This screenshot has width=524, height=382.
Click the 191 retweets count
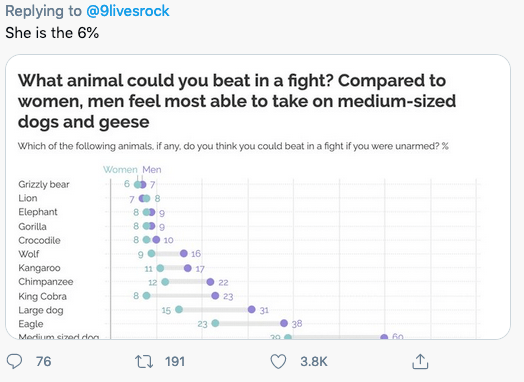point(175,362)
